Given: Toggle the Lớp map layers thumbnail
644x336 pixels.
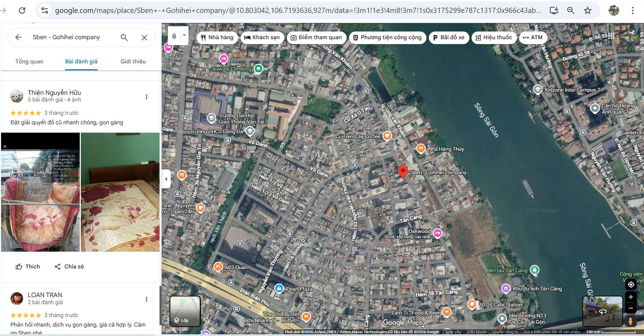Looking at the screenshot, I should pos(185,311).
